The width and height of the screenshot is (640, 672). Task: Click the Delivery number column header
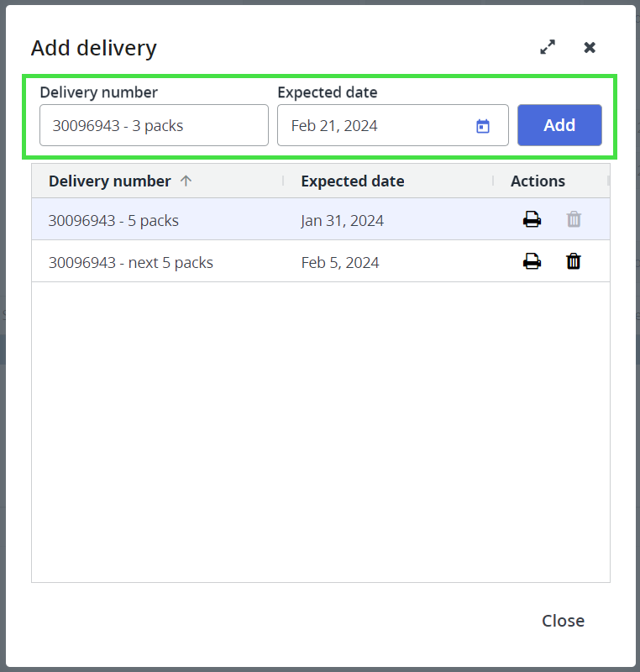pyautogui.click(x=109, y=181)
